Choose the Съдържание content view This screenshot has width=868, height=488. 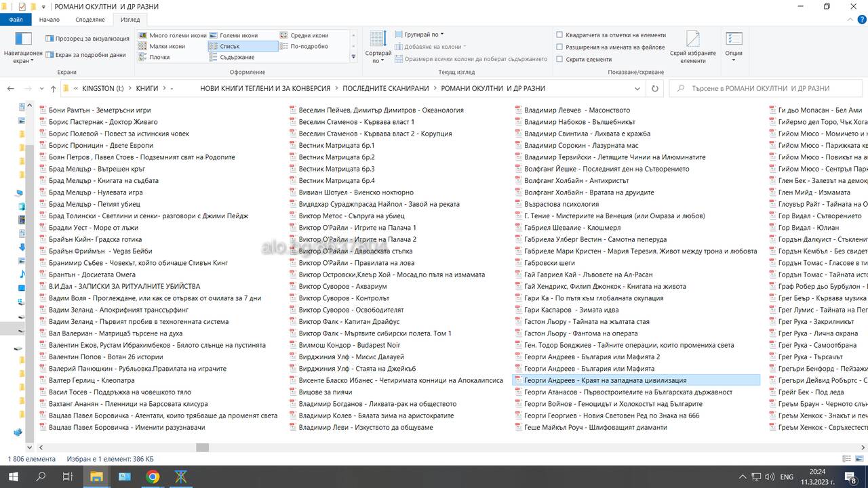[x=232, y=57]
